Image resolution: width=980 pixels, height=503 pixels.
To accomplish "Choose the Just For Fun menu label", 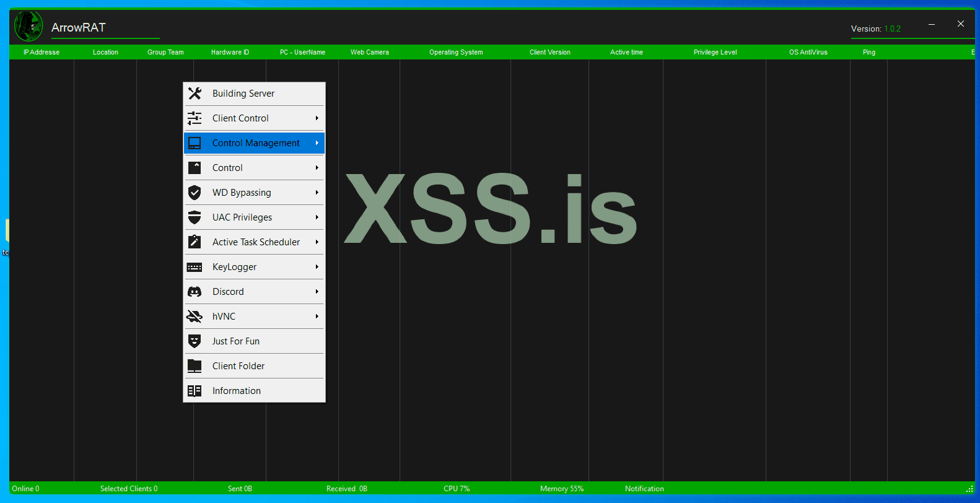I will coord(236,341).
